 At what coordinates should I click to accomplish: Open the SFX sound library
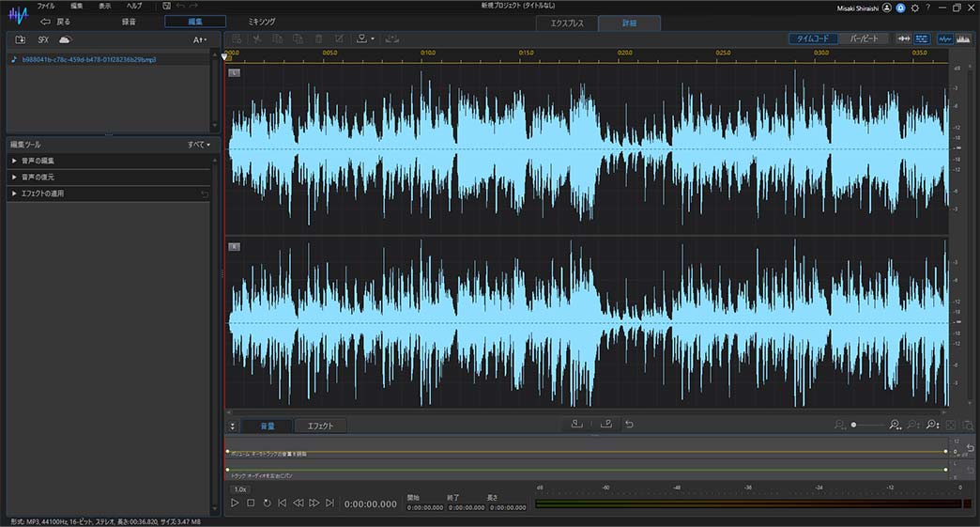tap(43, 39)
